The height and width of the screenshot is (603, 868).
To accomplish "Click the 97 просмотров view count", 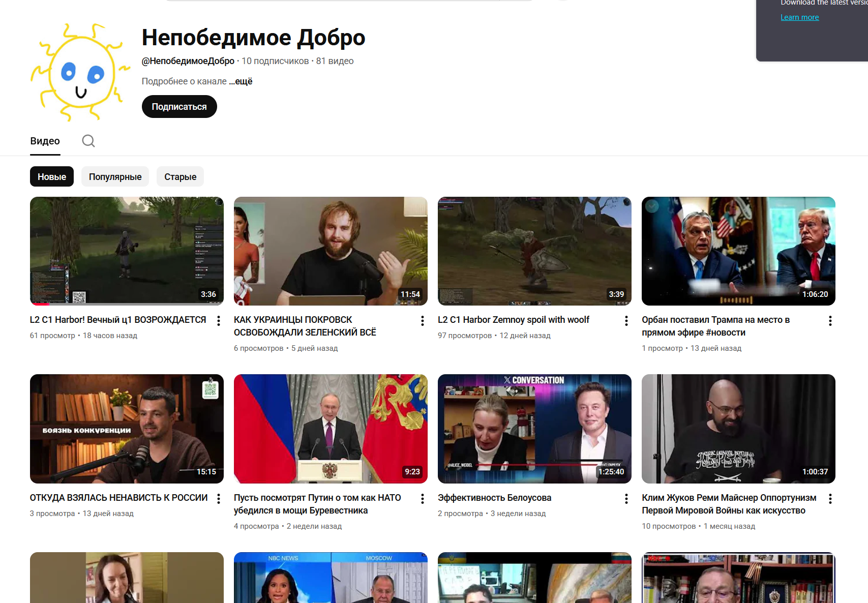I will coord(465,336).
